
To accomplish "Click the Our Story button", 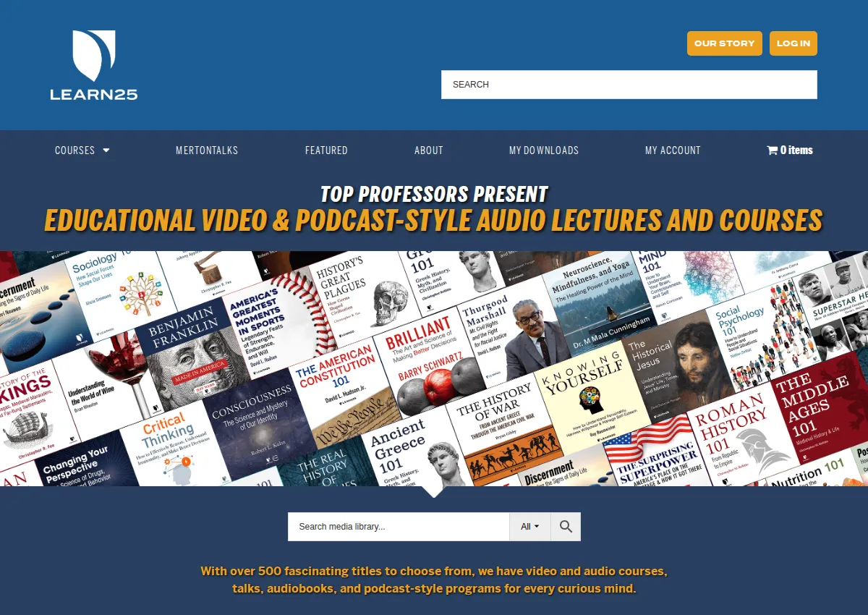I will tap(724, 43).
